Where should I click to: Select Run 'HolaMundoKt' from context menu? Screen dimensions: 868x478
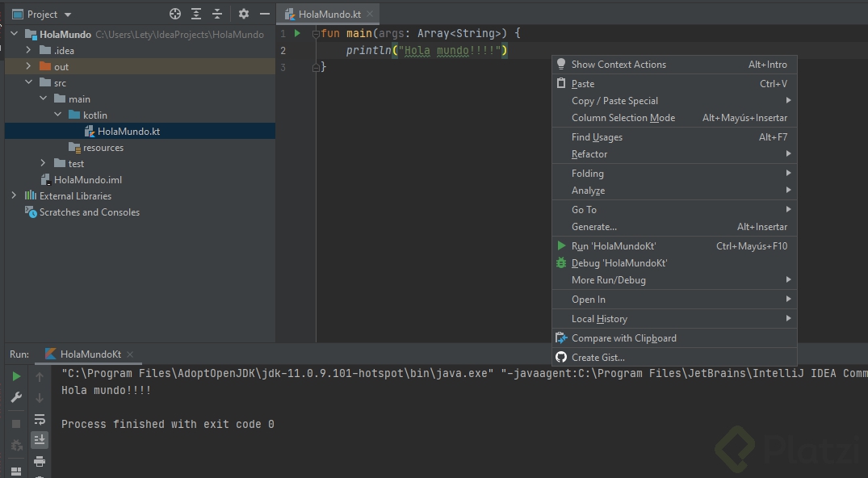pyautogui.click(x=614, y=246)
